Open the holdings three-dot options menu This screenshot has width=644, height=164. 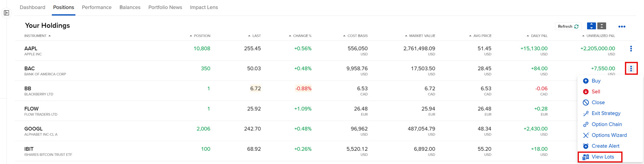coord(622,26)
